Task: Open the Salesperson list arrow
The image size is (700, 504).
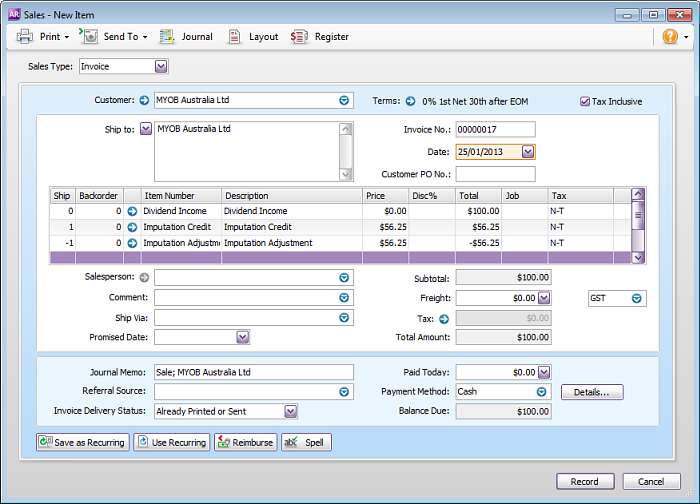Action: (344, 278)
